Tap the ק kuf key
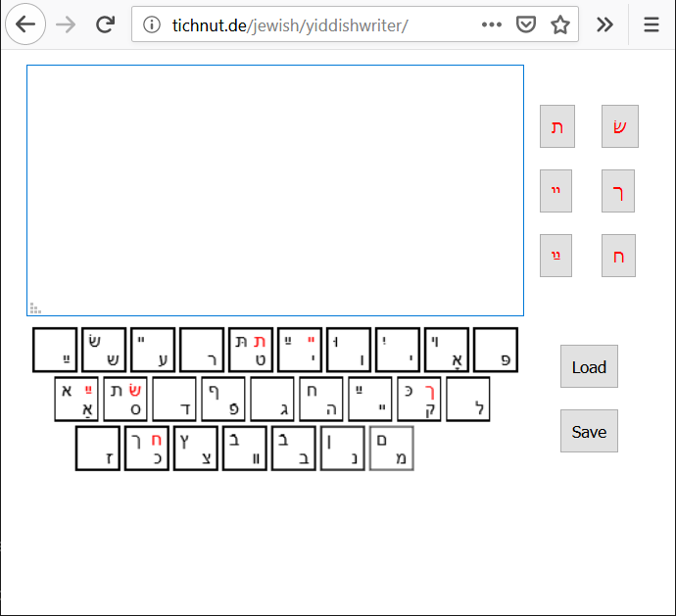 tap(419, 400)
